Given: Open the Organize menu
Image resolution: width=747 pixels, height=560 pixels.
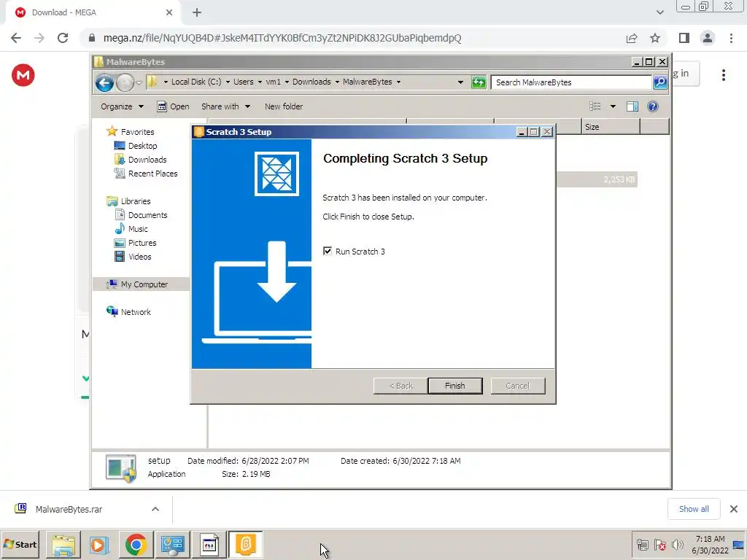Looking at the screenshot, I should coord(122,106).
